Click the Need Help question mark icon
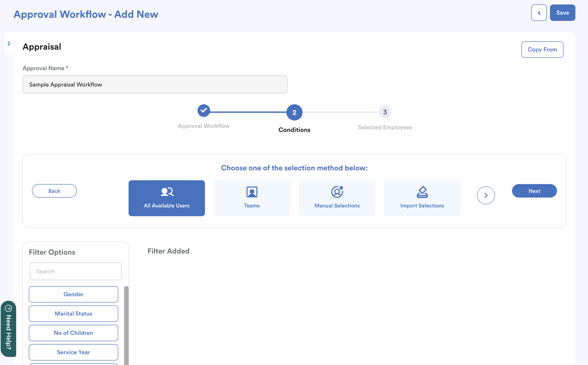The width and height of the screenshot is (588, 365). click(9, 308)
